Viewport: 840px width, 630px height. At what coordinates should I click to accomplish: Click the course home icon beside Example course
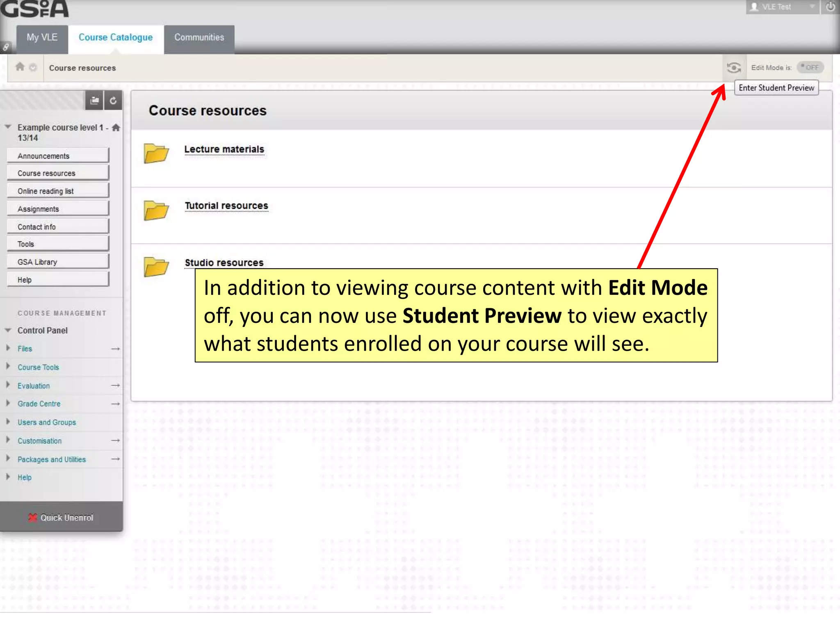click(116, 128)
